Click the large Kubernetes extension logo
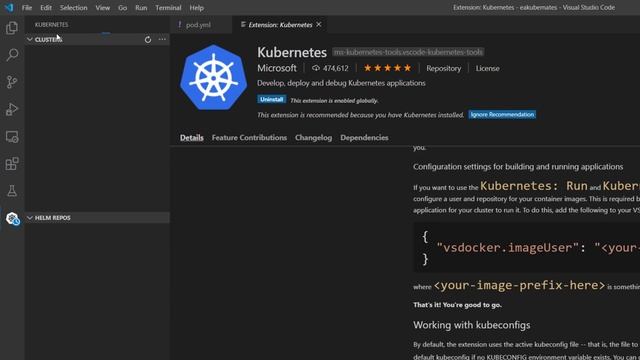This screenshot has height=360, width=640. pyautogui.click(x=213, y=77)
